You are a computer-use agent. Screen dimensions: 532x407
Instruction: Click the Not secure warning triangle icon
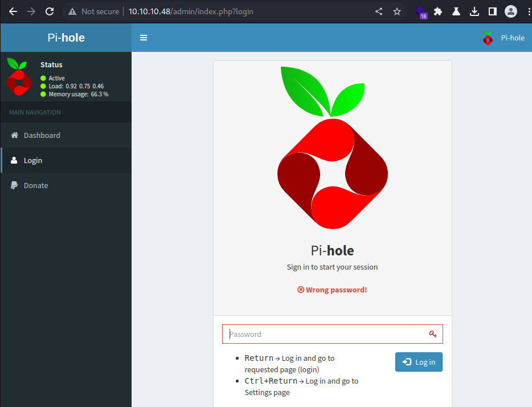[x=72, y=11]
